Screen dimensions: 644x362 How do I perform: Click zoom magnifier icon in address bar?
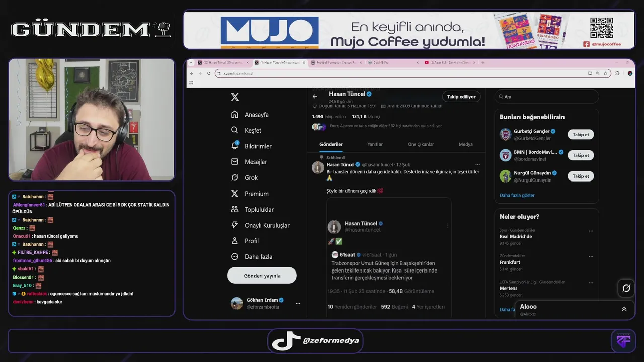coord(598,73)
